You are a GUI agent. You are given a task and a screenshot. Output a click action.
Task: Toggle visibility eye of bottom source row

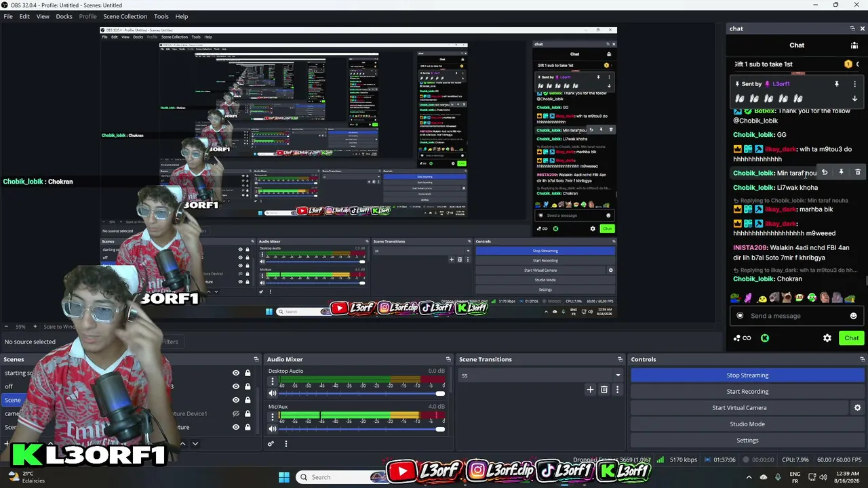pos(236,427)
